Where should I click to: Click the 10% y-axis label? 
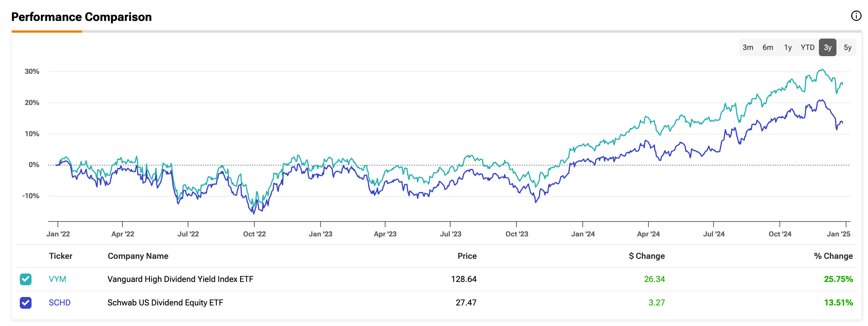[32, 134]
